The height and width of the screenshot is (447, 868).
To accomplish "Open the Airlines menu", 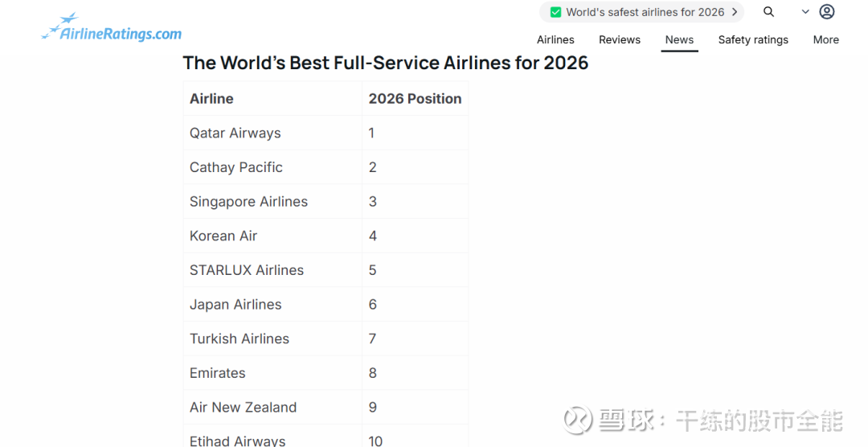I will click(x=555, y=39).
